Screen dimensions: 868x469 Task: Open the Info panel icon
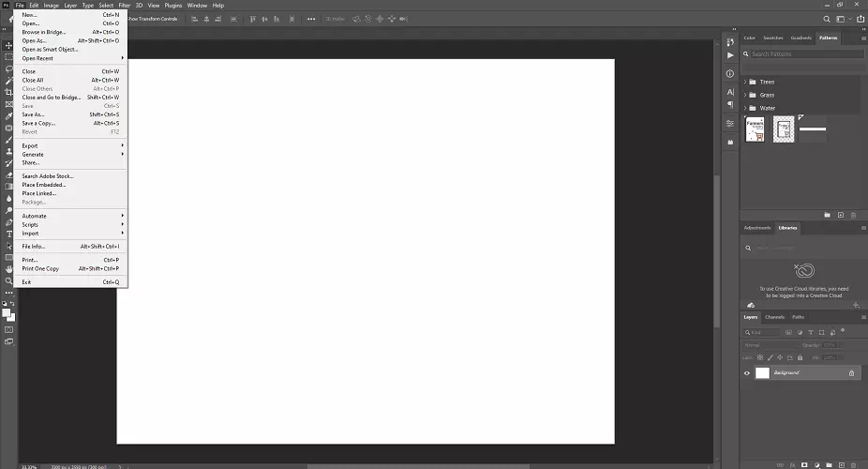pos(730,74)
